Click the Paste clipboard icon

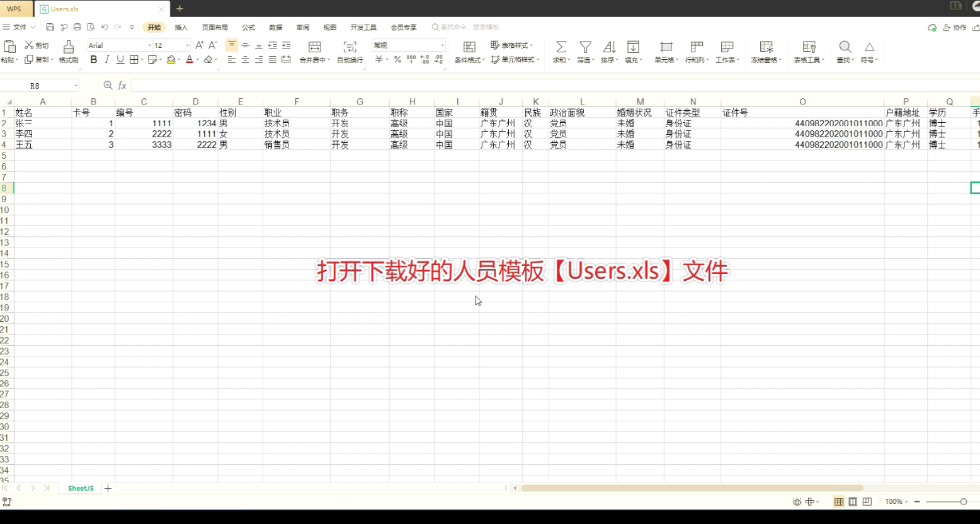tap(9, 47)
